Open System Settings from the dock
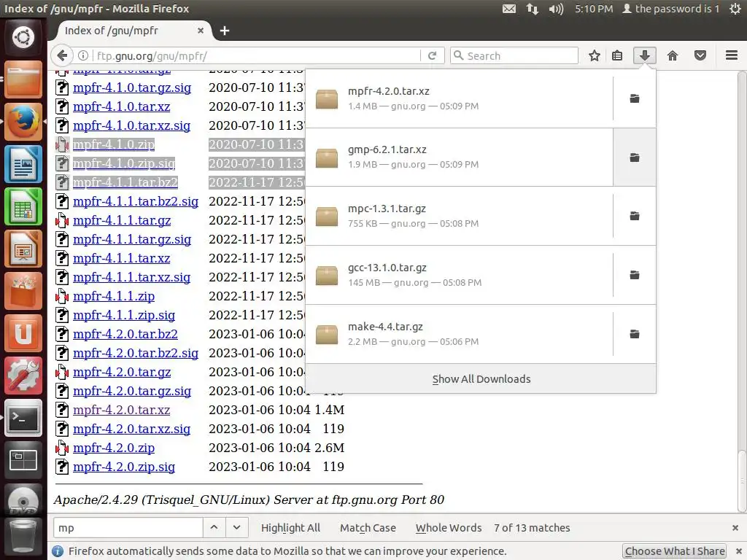Viewport: 747px width, 560px height. pos(23,376)
